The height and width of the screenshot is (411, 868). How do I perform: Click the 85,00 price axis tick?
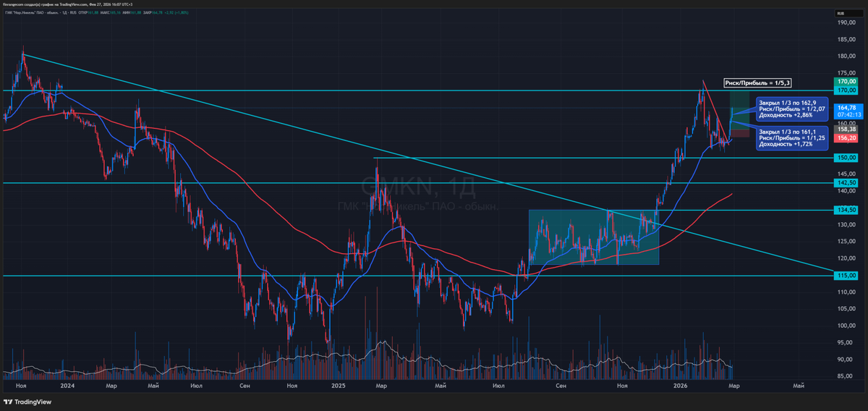click(846, 376)
